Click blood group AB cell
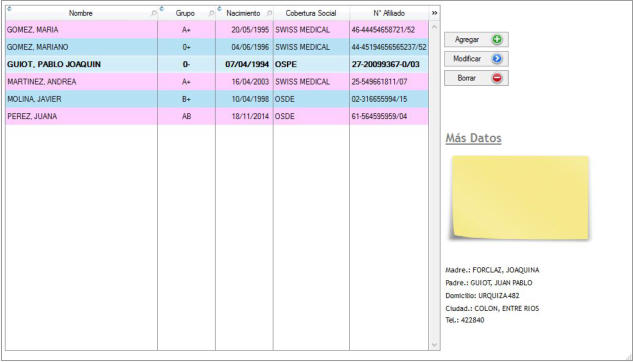Image resolution: width=633 pixels, height=362 pixels. coord(186,117)
